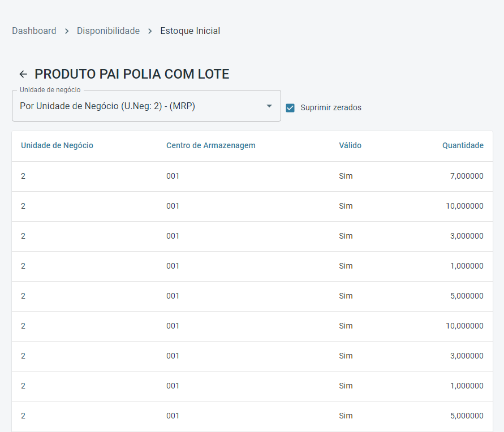
Task: Click the chevron separator after Disponibilidade
Action: pyautogui.click(x=150, y=31)
